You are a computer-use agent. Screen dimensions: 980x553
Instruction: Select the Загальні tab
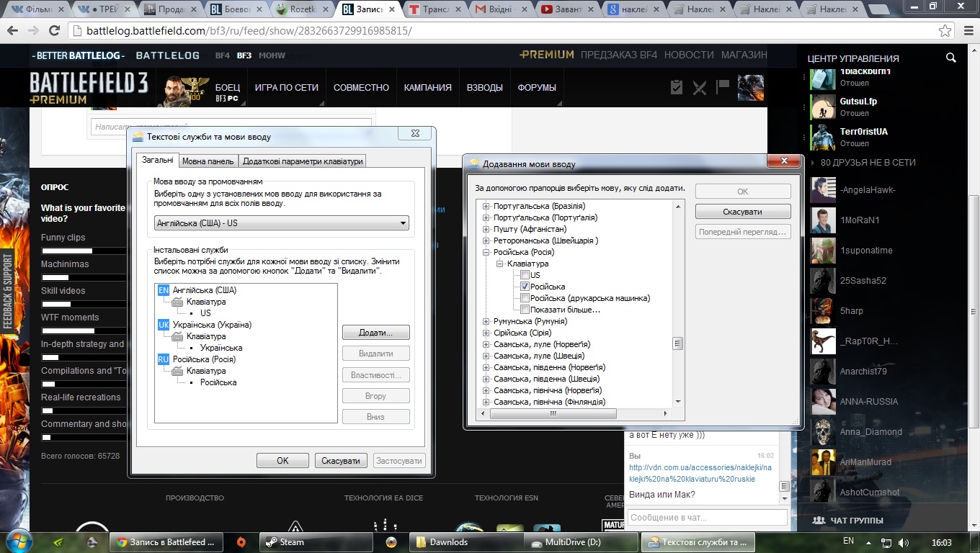pyautogui.click(x=157, y=161)
